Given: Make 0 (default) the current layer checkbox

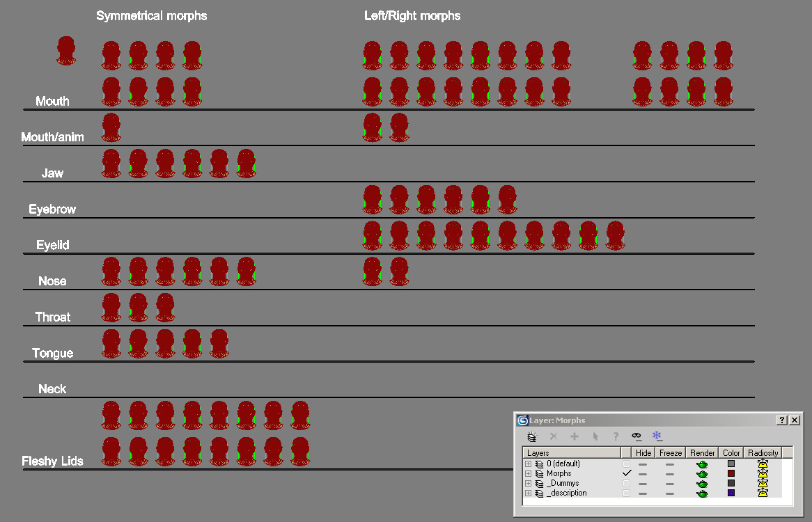Looking at the screenshot, I should pos(627,464).
